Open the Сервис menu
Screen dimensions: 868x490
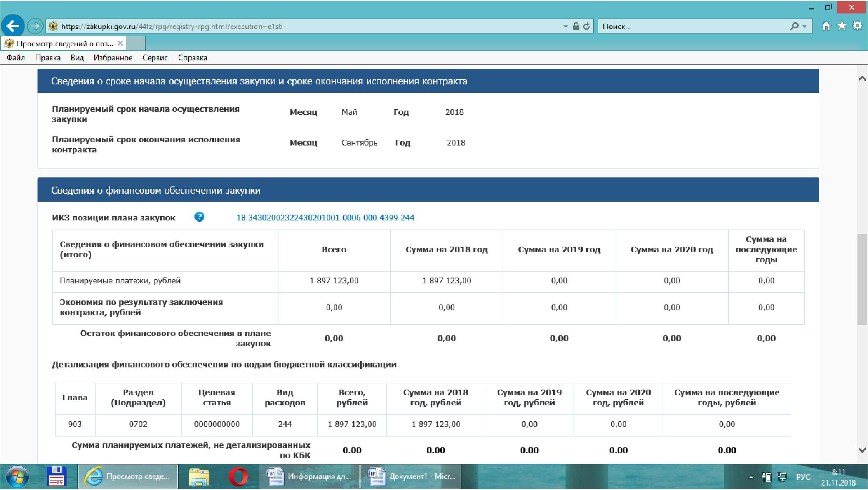point(155,58)
